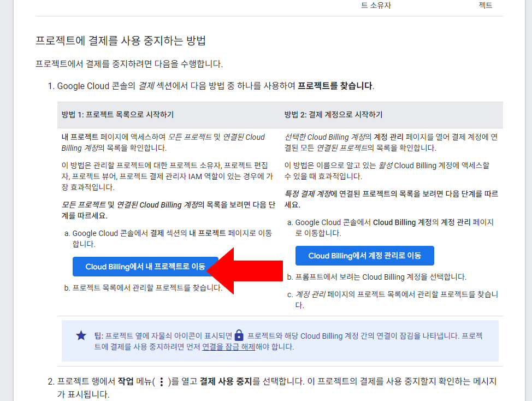Click step 'b. 프로젝트 목록에서 관리할 프로젝트를 찾습니다.'
The height and width of the screenshot is (401, 532).
point(143,288)
